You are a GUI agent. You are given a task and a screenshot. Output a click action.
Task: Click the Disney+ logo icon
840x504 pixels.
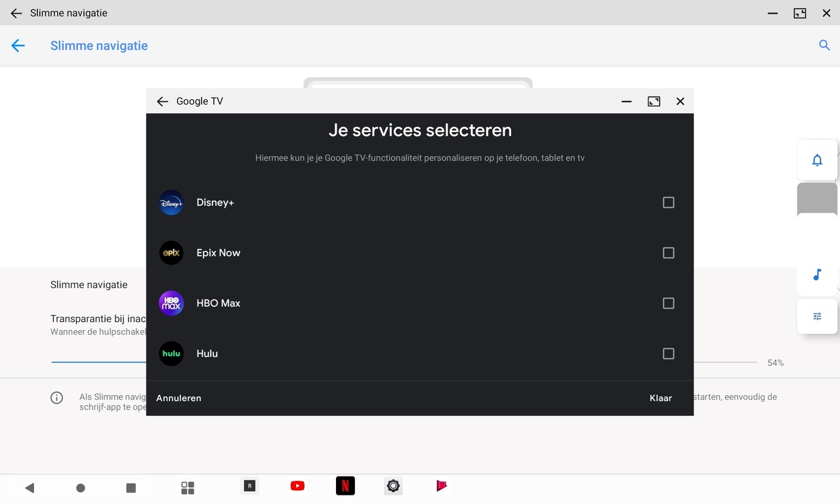click(x=171, y=203)
